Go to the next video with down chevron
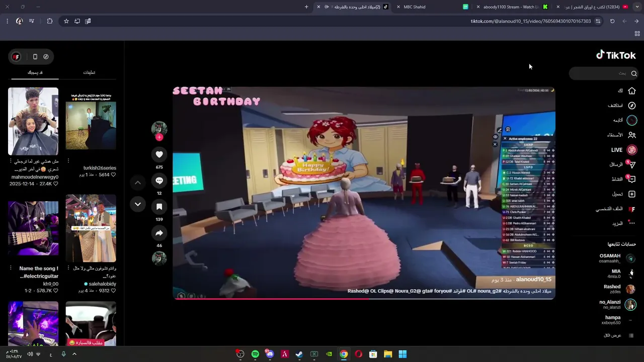 point(138,204)
